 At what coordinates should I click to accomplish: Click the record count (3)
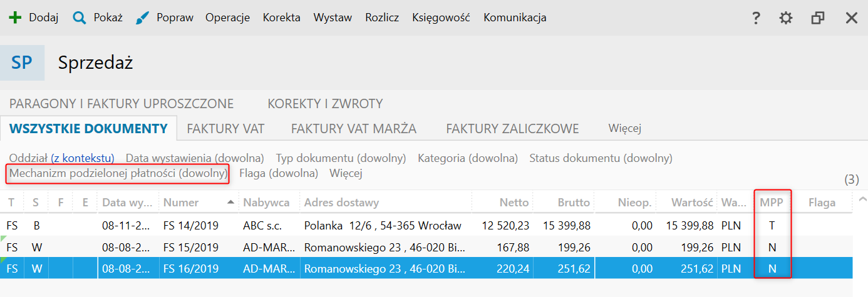851,180
